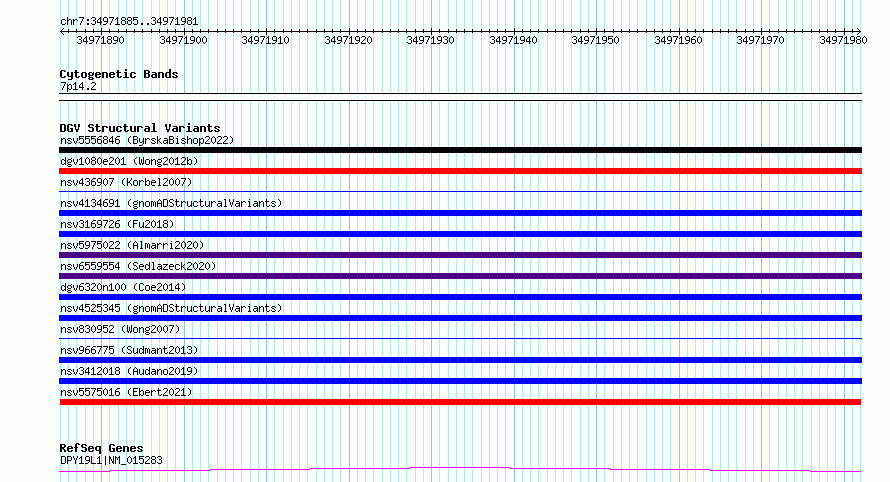Click the Cytogenetic Bands track title
This screenshot has height=482, width=890.
(119, 74)
